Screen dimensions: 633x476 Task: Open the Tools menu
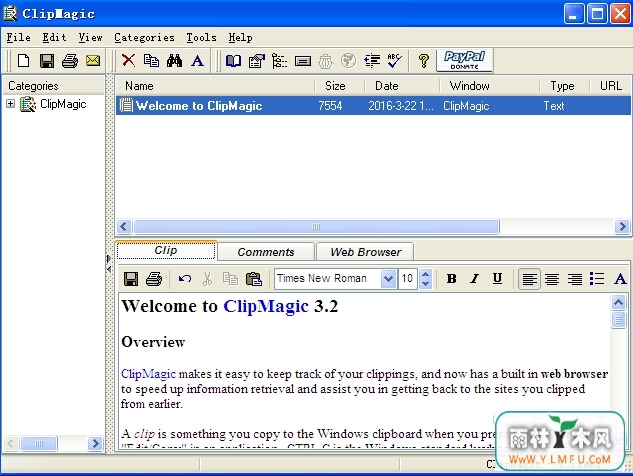point(201,38)
